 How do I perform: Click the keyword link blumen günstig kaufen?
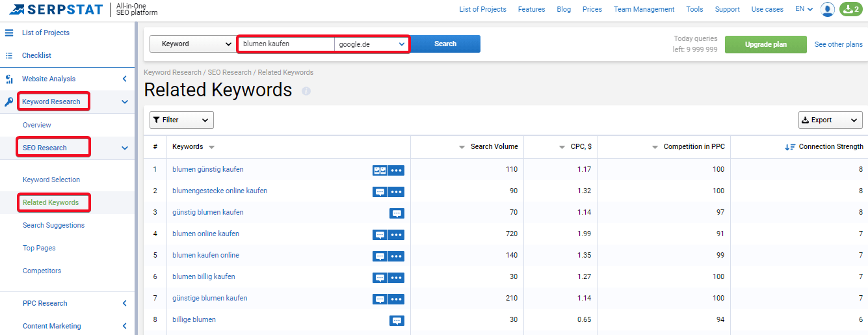[208, 169]
